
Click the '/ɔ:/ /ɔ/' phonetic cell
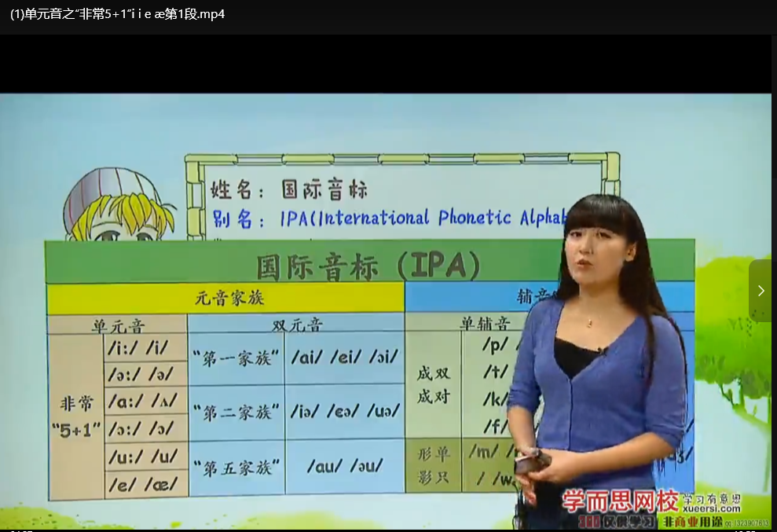[145, 428]
